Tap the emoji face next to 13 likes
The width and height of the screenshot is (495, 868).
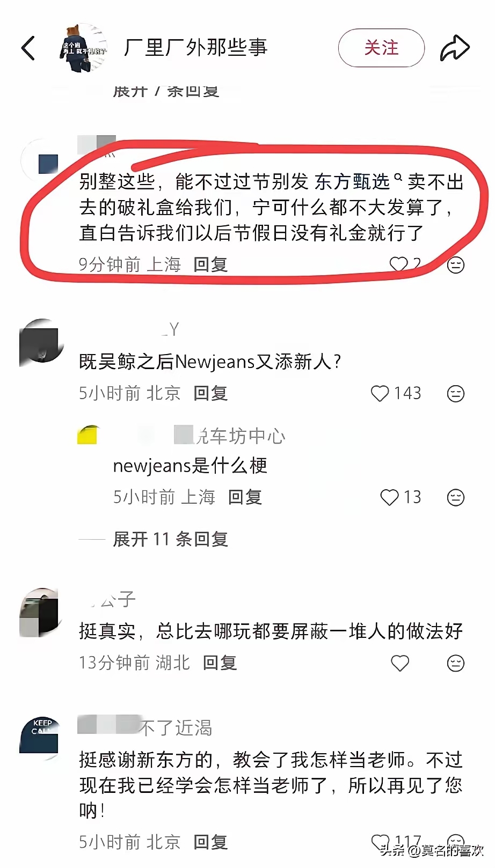(456, 497)
